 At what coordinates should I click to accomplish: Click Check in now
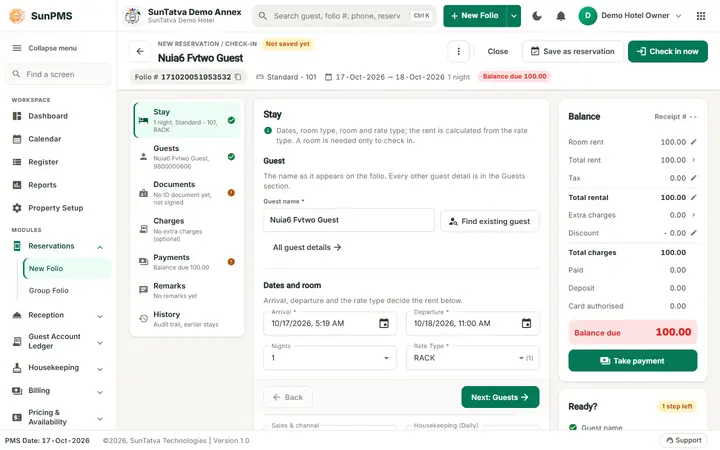pos(668,51)
